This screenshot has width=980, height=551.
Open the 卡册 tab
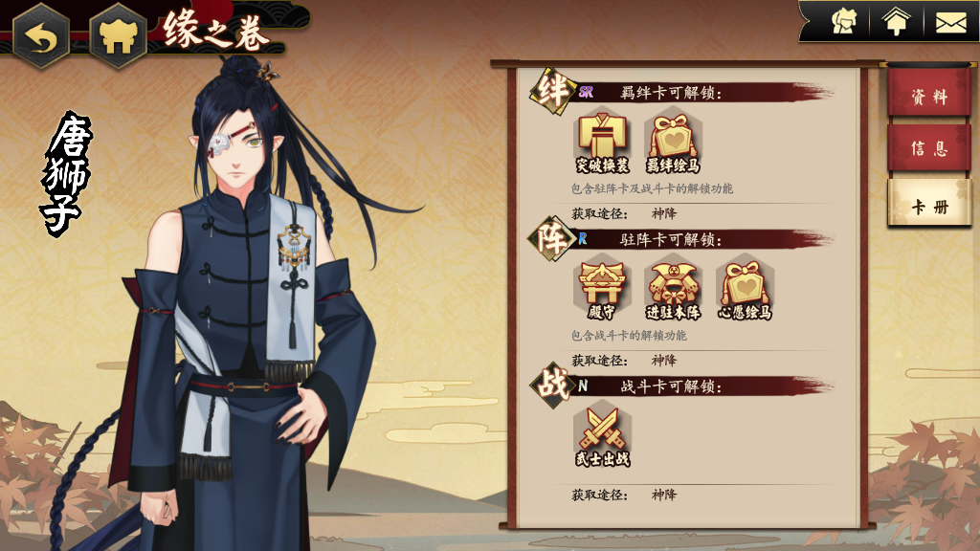point(929,205)
